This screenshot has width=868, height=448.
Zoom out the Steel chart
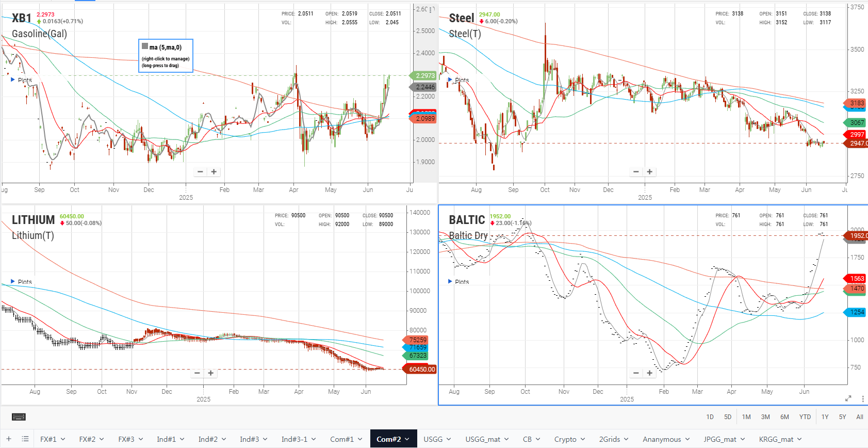[x=636, y=172]
